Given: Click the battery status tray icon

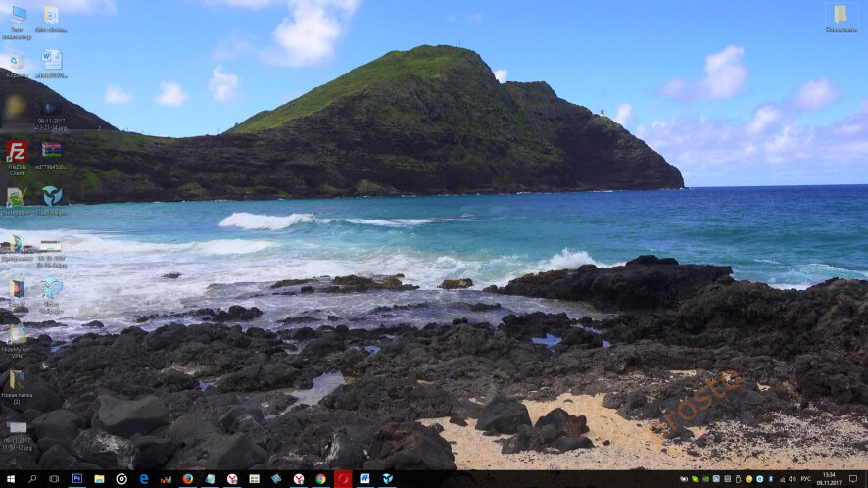Looking at the screenshot, I should click(684, 479).
